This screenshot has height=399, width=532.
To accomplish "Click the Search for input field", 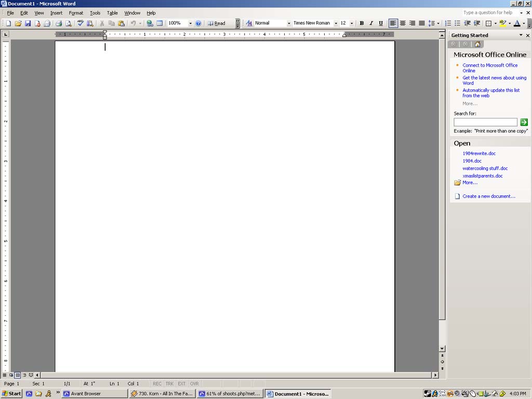I will pos(485,122).
